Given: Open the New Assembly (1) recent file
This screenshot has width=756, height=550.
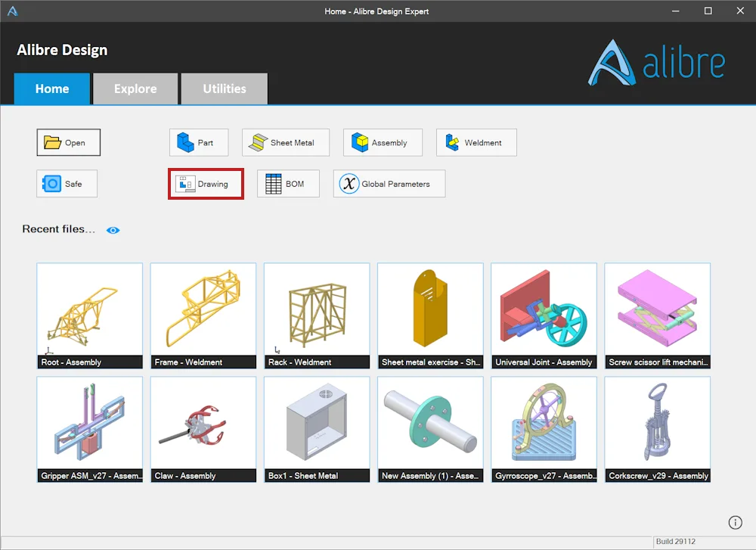Looking at the screenshot, I should [431, 430].
